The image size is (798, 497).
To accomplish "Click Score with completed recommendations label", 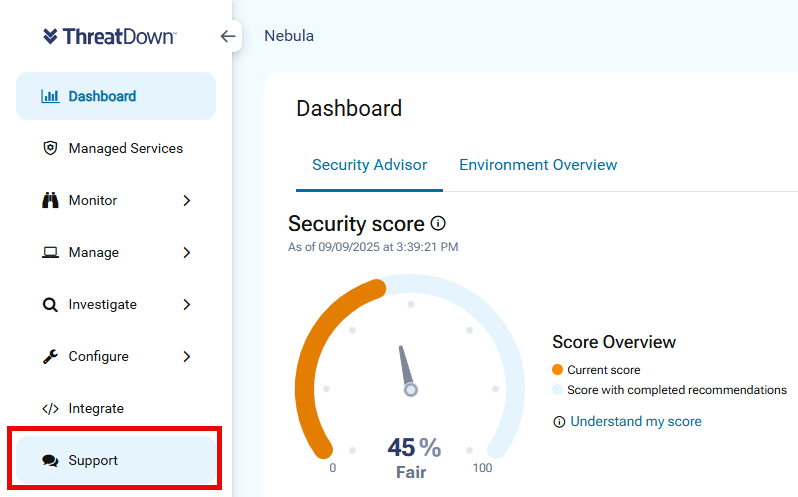I will click(677, 390).
